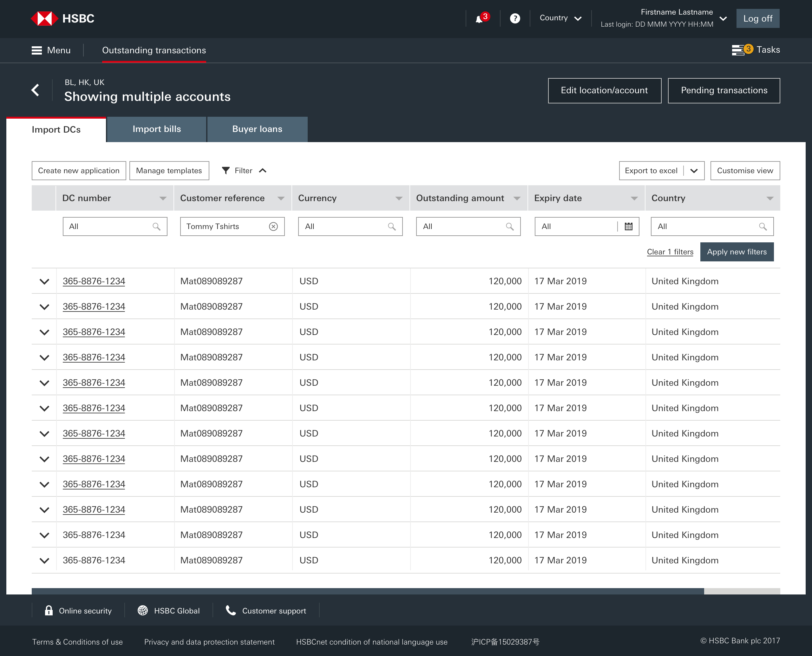The image size is (812, 656).
Task: Open HSBCnet condition of national language use
Action: [372, 642]
